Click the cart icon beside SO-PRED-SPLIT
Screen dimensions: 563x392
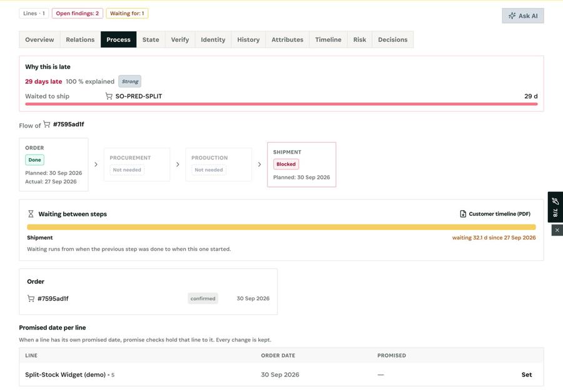pyautogui.click(x=109, y=96)
